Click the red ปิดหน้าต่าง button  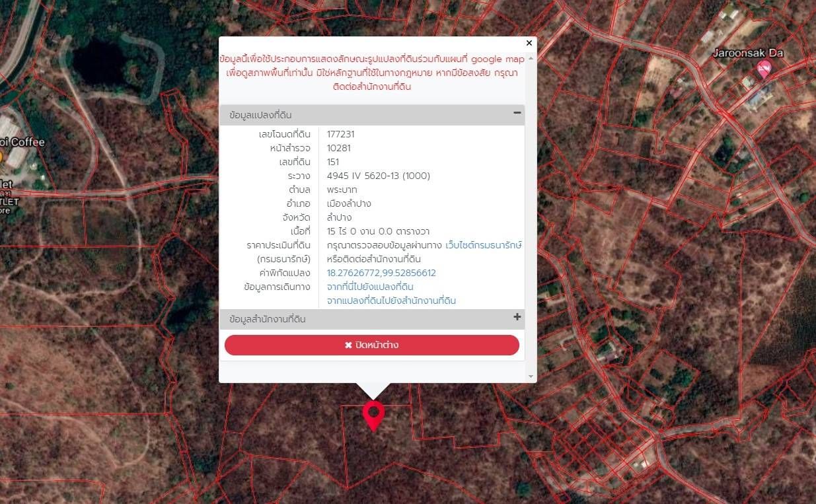pos(372,345)
